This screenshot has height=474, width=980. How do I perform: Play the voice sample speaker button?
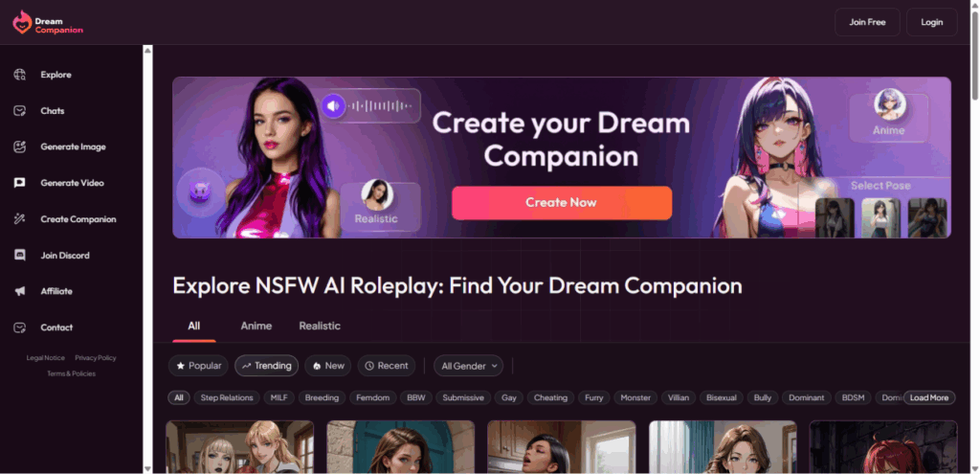click(x=333, y=106)
